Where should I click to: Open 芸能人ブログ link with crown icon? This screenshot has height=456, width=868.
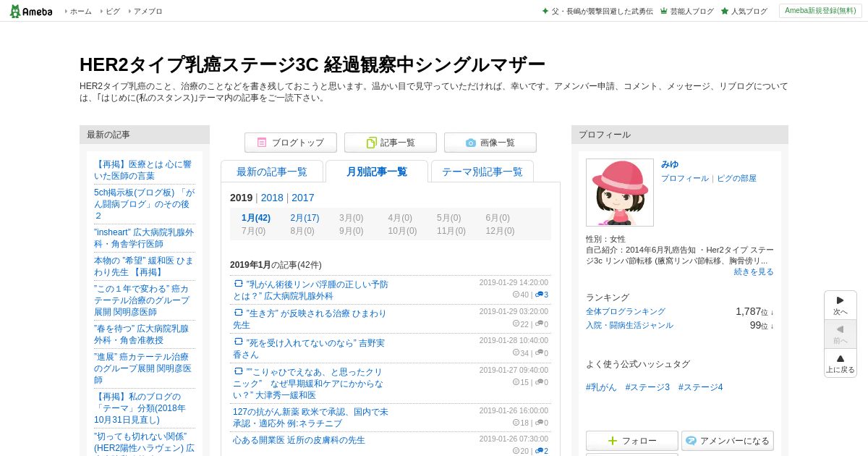pos(687,12)
